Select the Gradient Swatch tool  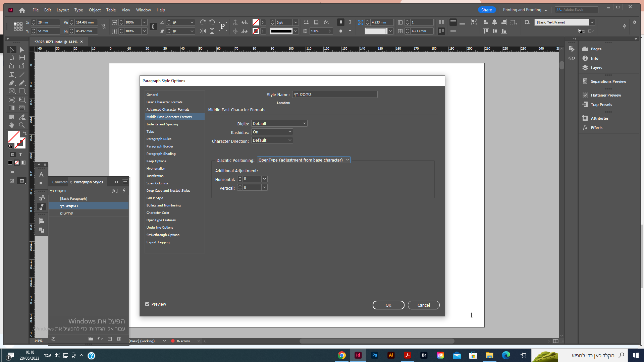click(x=12, y=108)
